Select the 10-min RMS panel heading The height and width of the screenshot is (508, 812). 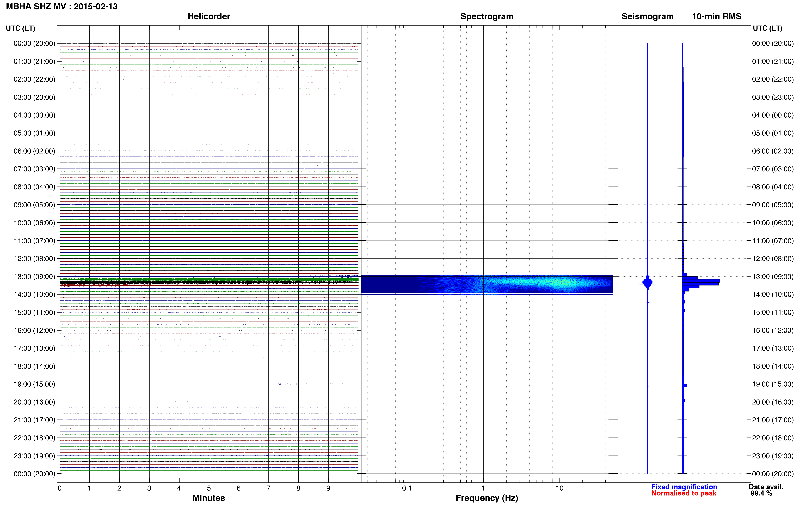[717, 16]
